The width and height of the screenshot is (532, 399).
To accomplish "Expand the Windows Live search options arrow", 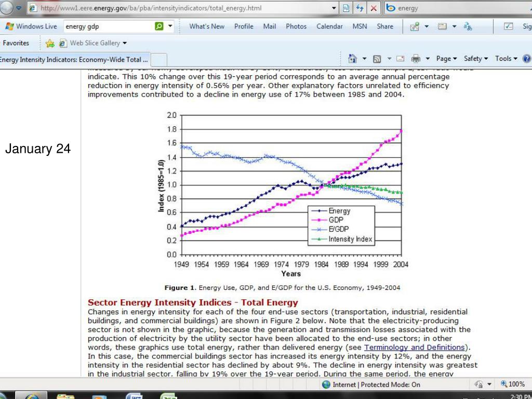I will [x=170, y=26].
